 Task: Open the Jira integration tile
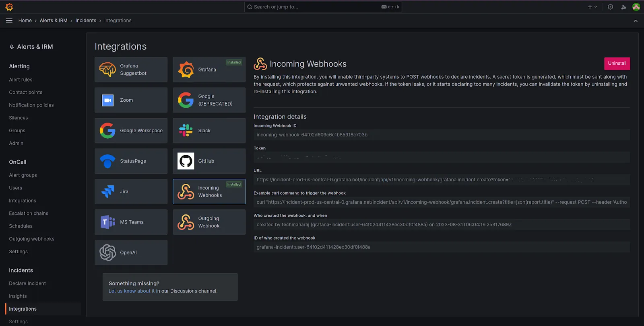coord(131,192)
